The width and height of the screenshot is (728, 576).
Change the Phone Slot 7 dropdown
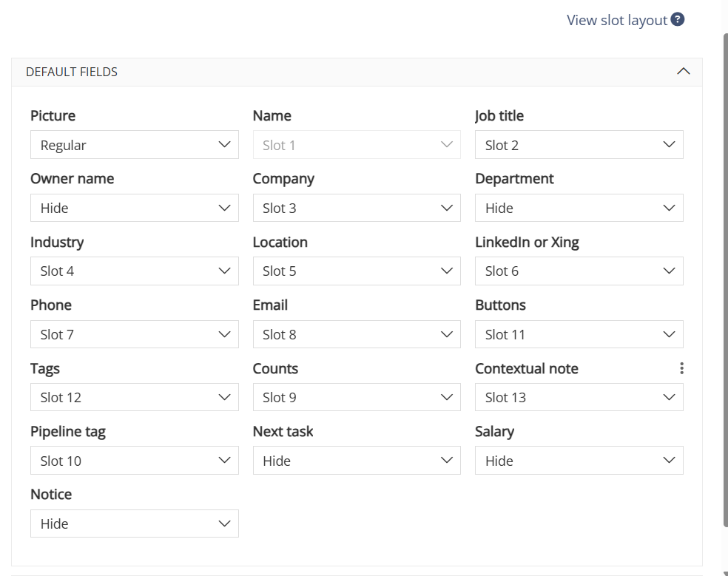click(135, 334)
